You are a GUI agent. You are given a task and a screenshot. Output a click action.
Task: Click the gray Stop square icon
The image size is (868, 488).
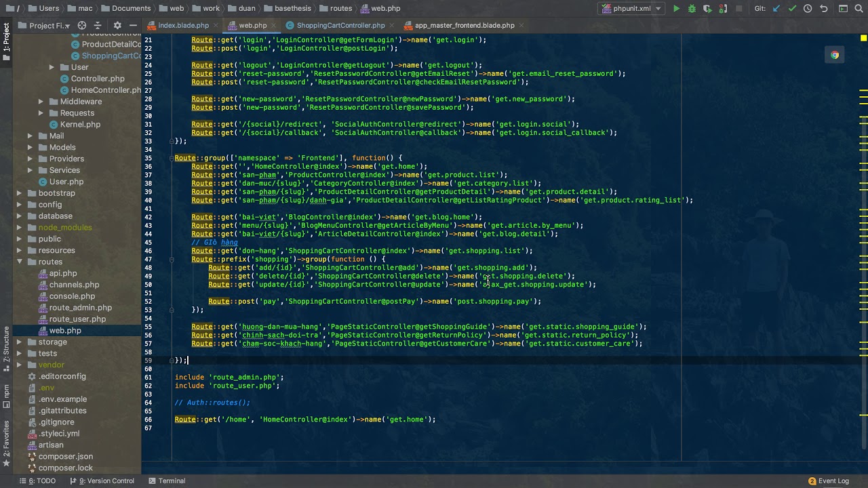click(x=739, y=9)
